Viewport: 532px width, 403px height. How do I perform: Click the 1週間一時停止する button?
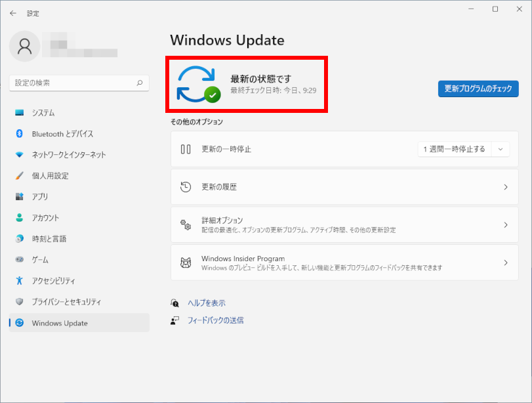pyautogui.click(x=454, y=149)
